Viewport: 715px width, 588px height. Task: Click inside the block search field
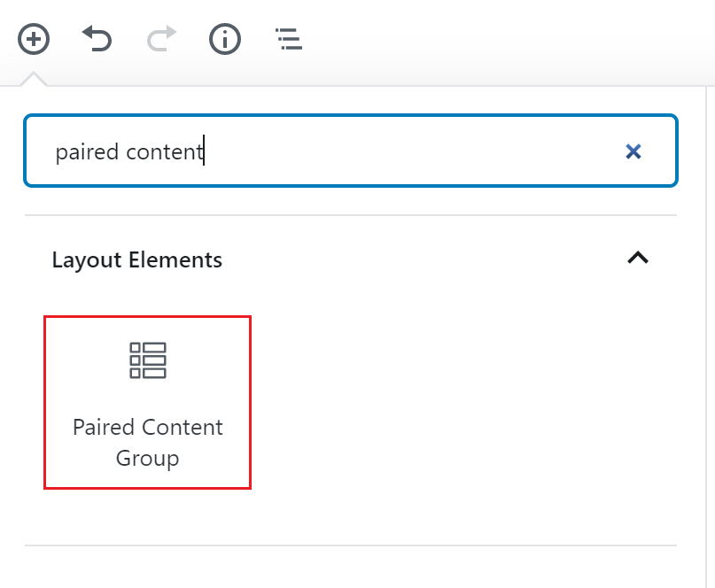click(351, 151)
